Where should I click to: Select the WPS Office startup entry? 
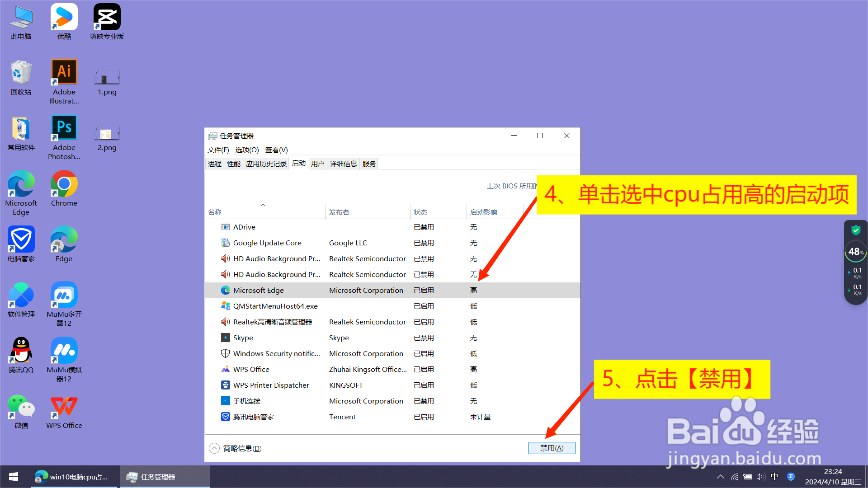[392, 369]
